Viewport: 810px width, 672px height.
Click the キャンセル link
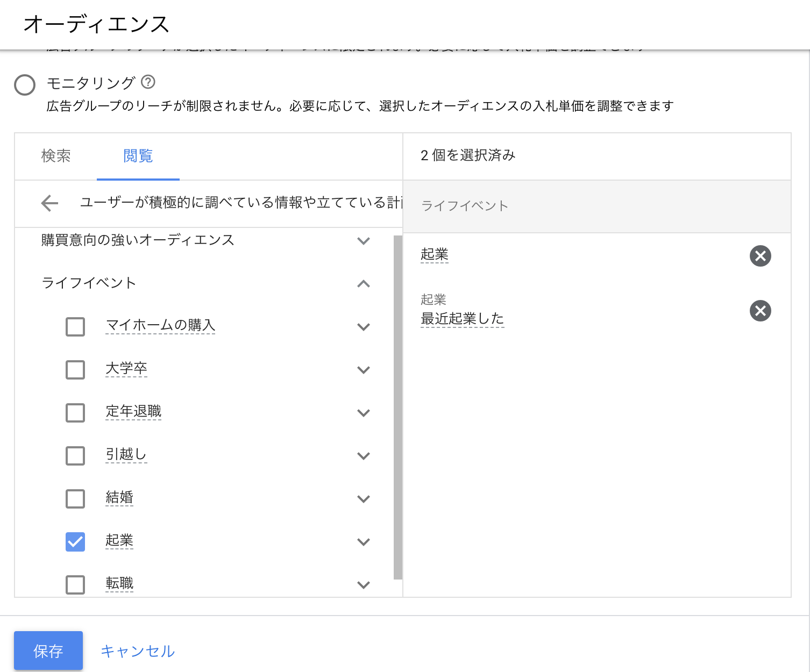click(x=138, y=651)
